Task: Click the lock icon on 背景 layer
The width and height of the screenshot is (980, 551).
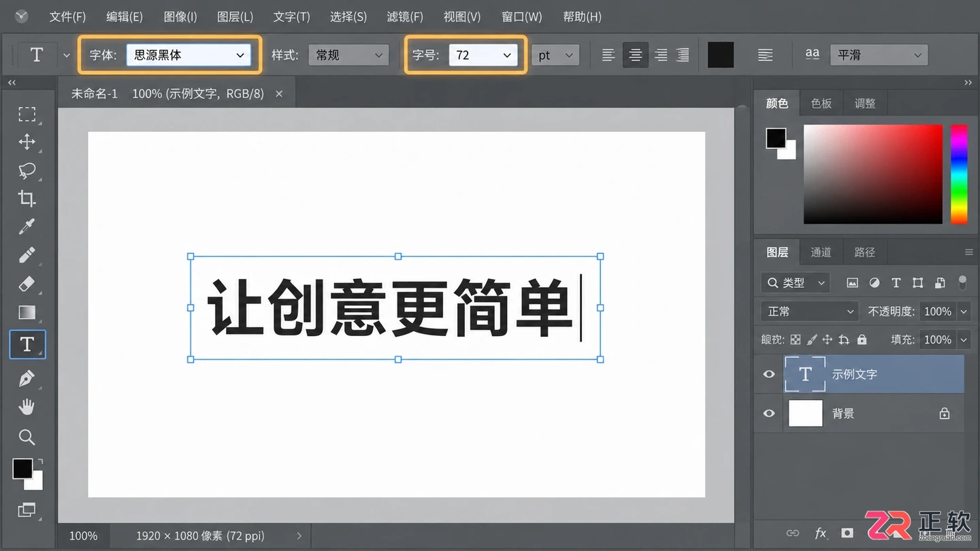Action: click(x=945, y=413)
